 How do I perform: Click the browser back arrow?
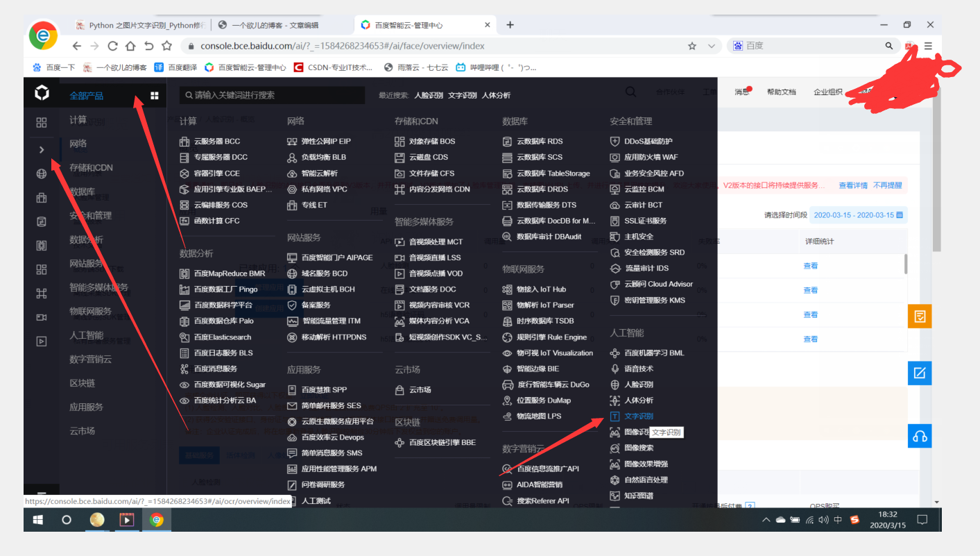(x=77, y=46)
